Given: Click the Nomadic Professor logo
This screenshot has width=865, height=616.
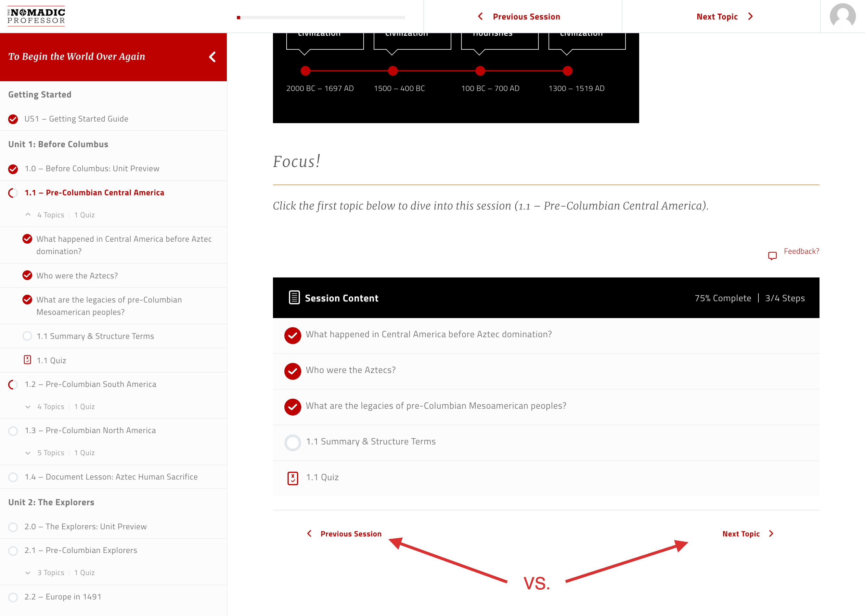Looking at the screenshot, I should click(x=36, y=16).
